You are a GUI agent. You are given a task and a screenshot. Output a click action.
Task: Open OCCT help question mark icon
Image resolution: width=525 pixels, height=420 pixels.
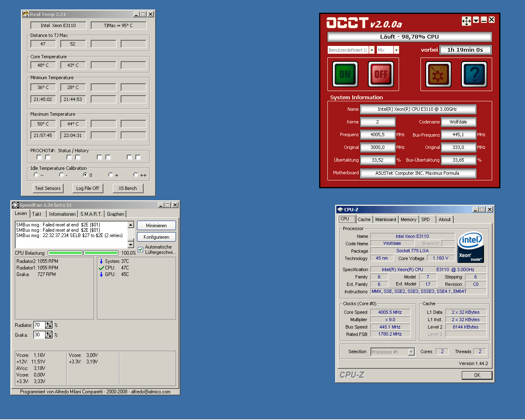pyautogui.click(x=474, y=74)
